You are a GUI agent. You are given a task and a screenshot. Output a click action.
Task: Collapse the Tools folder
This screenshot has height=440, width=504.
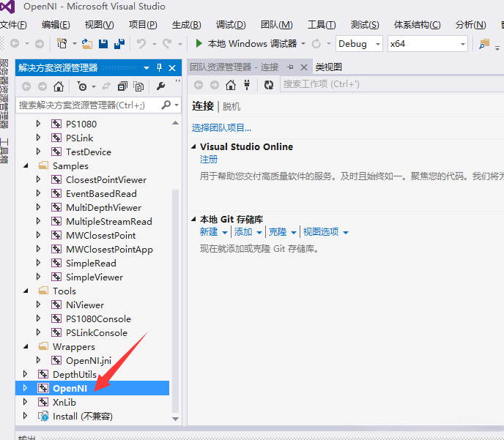[26, 291]
